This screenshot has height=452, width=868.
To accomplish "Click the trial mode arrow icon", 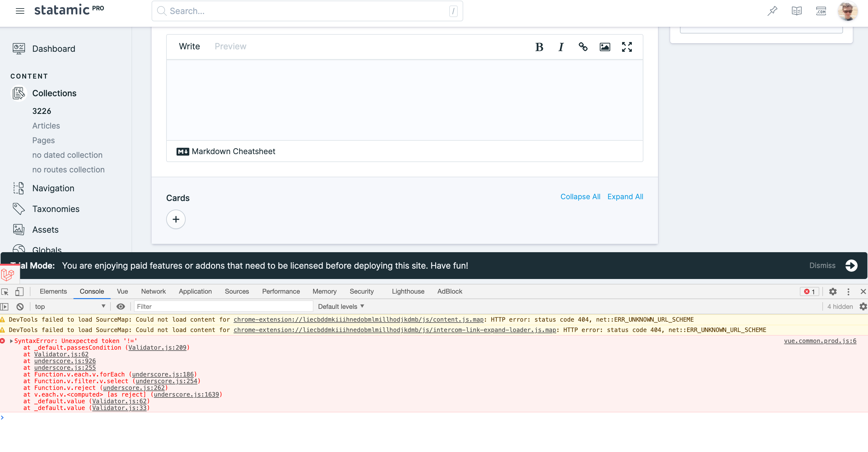I will (851, 266).
